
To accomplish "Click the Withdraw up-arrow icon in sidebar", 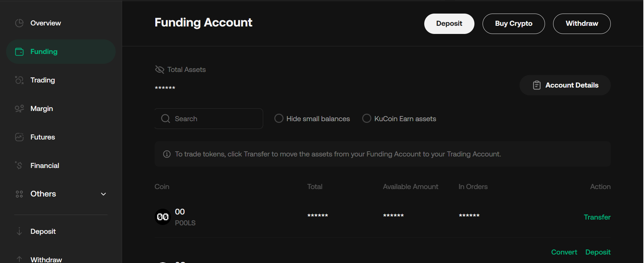I will pos(19,260).
